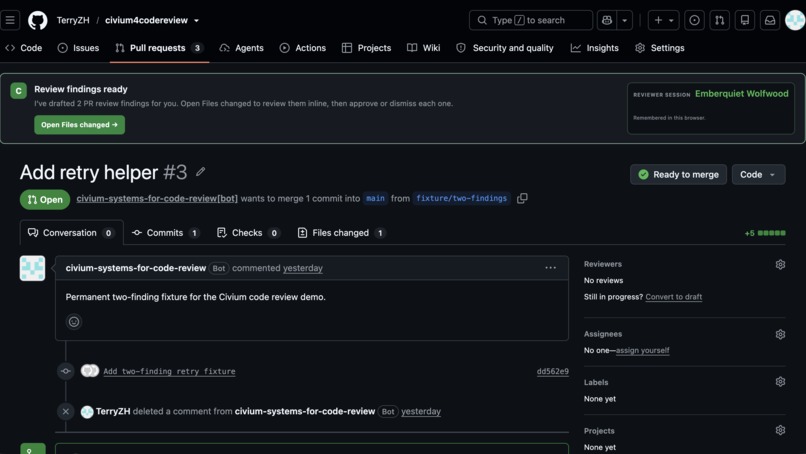
Task: Click the commit author avatar icon
Action: (89, 371)
